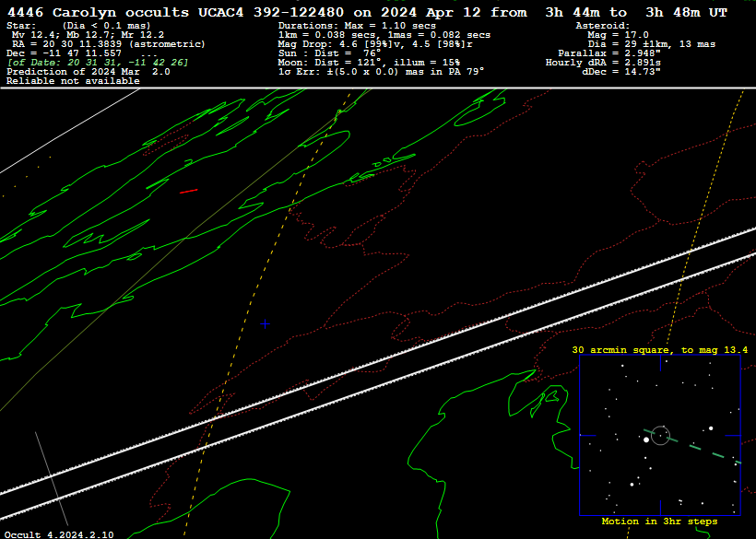
Task: Click the 'Dia = 29 ±1km, 13 mas' line
Action: (652, 44)
